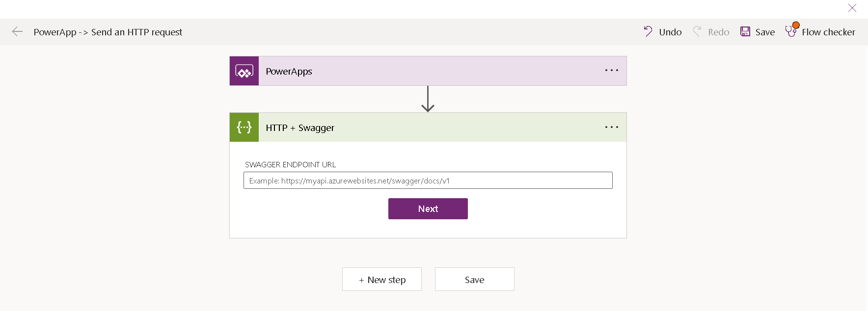Click inside the Swagger endpoint URL field
Viewport: 868px width, 311px height.
428,181
